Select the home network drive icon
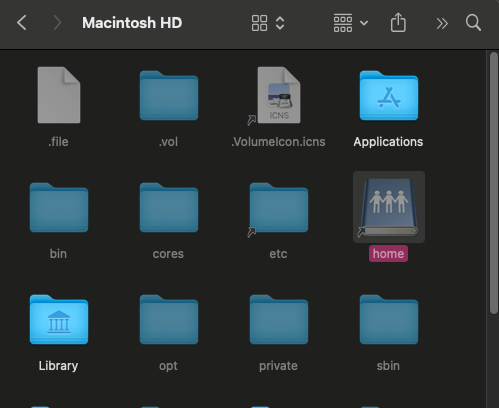The height and width of the screenshot is (408, 499). [x=389, y=207]
